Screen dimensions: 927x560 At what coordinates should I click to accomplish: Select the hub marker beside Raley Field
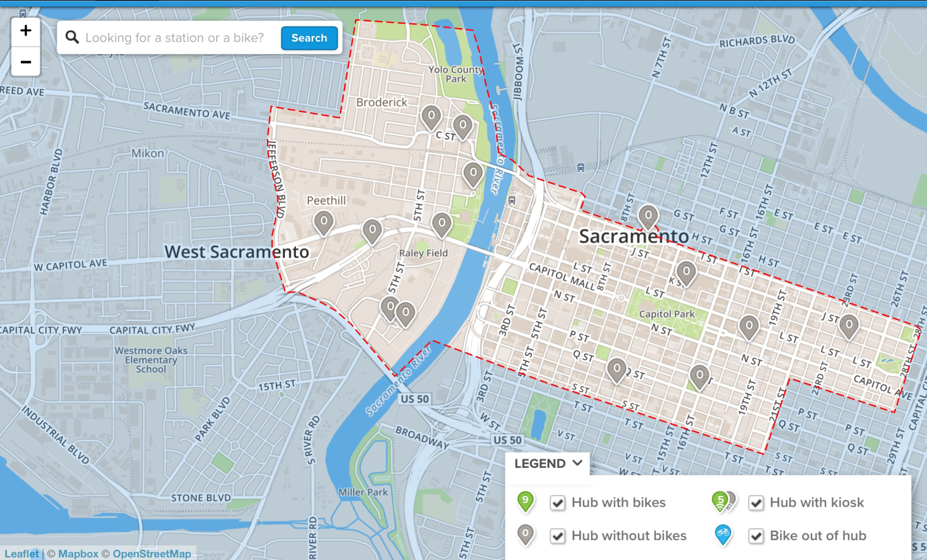[441, 224]
